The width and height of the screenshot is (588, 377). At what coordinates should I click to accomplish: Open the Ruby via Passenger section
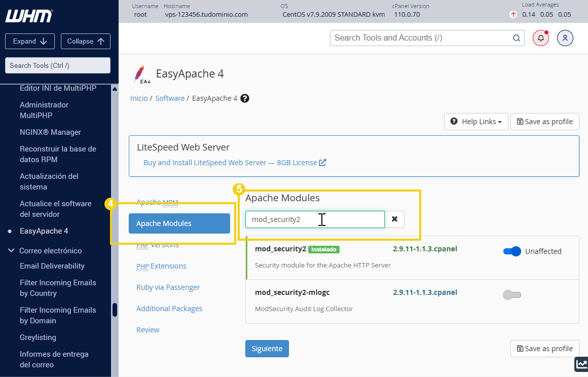[x=168, y=287]
